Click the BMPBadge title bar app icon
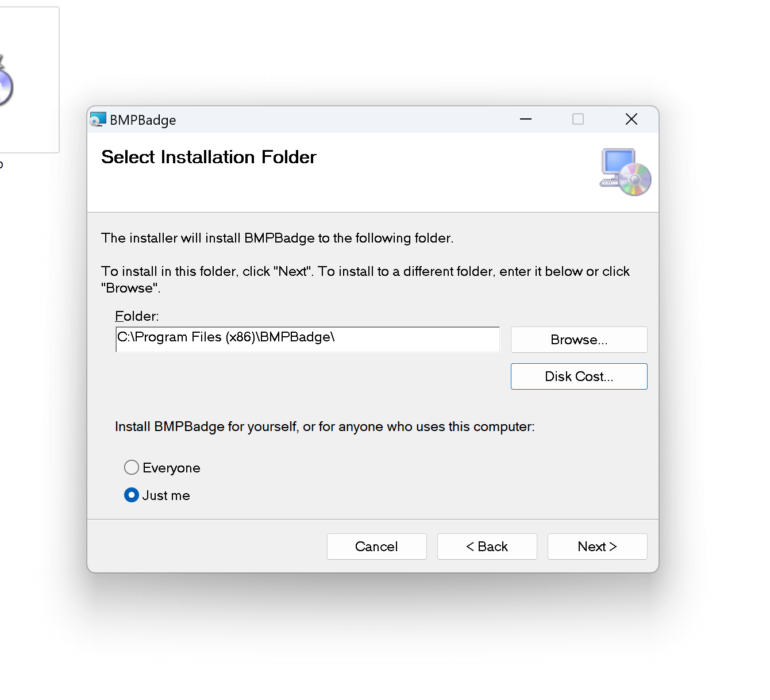Viewport: 770px width, 700px height. coord(98,120)
